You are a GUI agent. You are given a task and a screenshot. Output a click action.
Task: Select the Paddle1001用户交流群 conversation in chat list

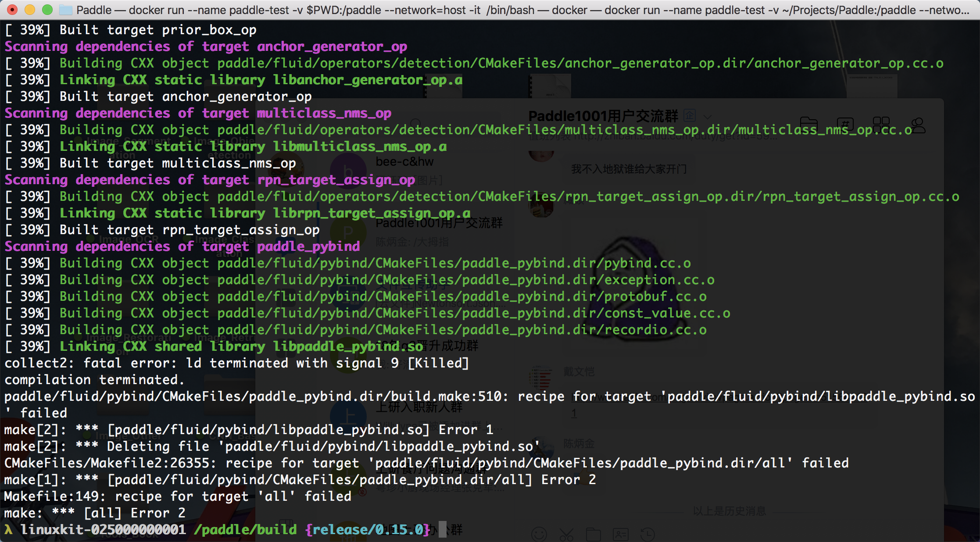[x=439, y=224]
